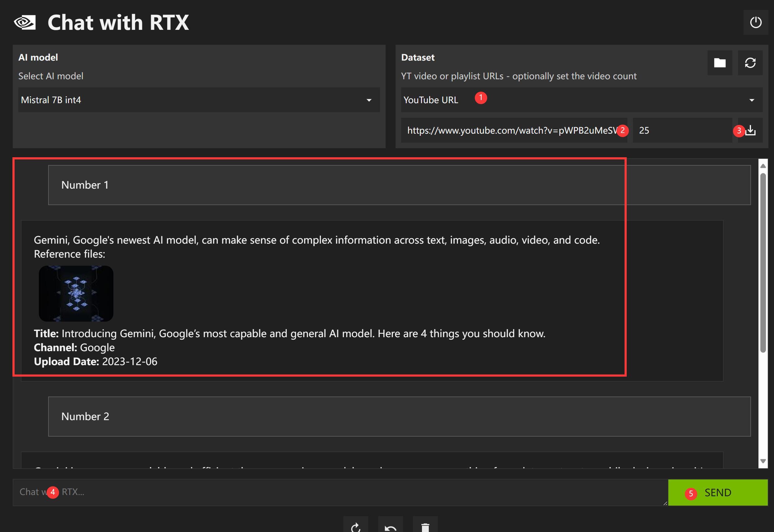Open the YouTube URL dataset dropdown
Viewport: 774px width, 532px height.
coord(582,100)
